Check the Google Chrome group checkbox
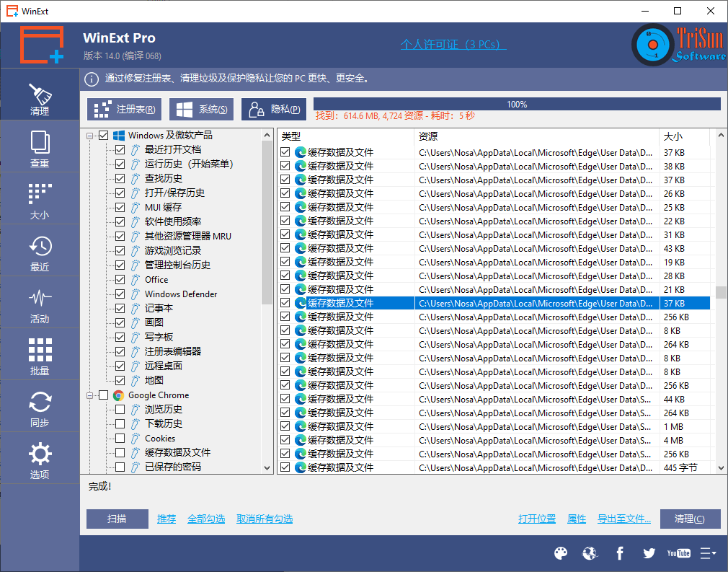Image resolution: width=728 pixels, height=572 pixels. point(104,395)
